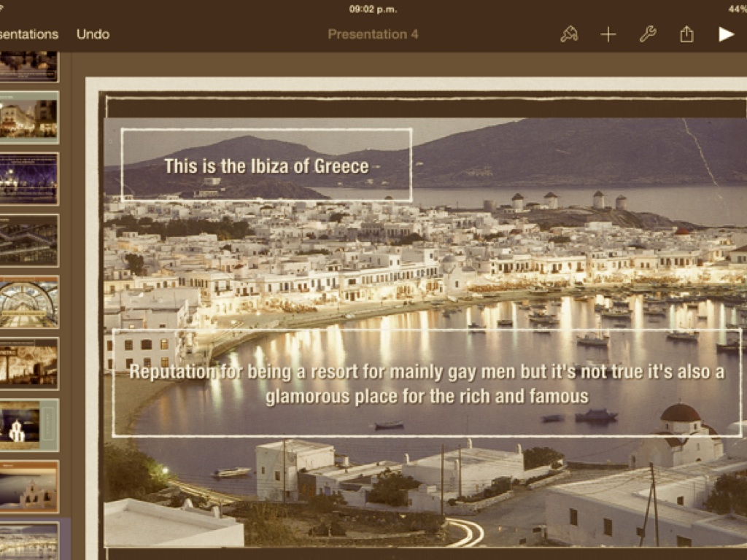Select the blue-purple night lights slide thumbnail
747x560 pixels.
tap(28, 179)
